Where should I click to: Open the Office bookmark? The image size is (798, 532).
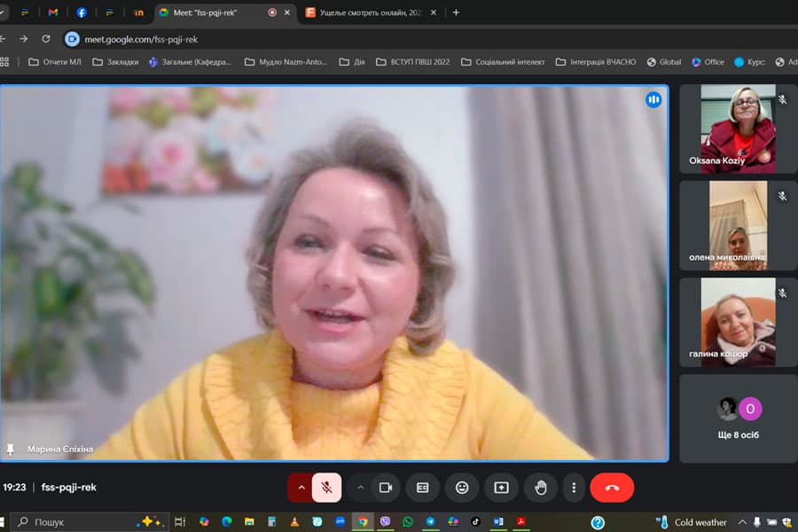pos(708,62)
